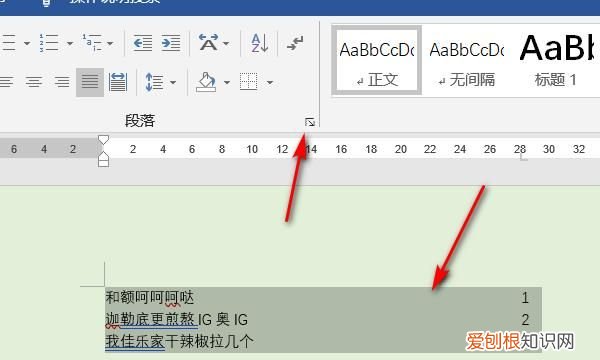
Task: Click the tab stop marker near 28
Action: pos(523,158)
